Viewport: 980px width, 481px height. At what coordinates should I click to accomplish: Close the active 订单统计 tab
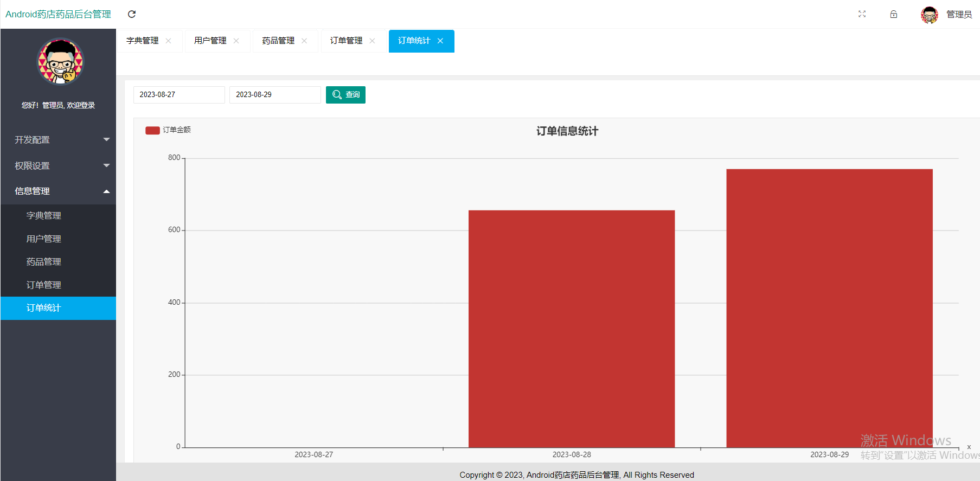coord(440,41)
